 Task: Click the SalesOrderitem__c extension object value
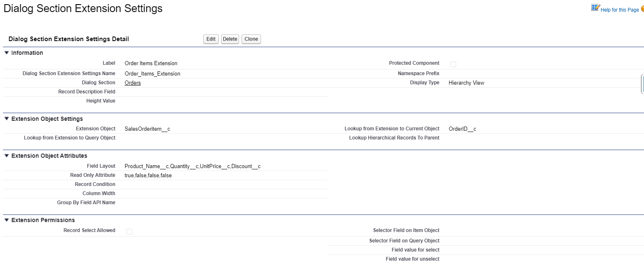click(x=147, y=129)
